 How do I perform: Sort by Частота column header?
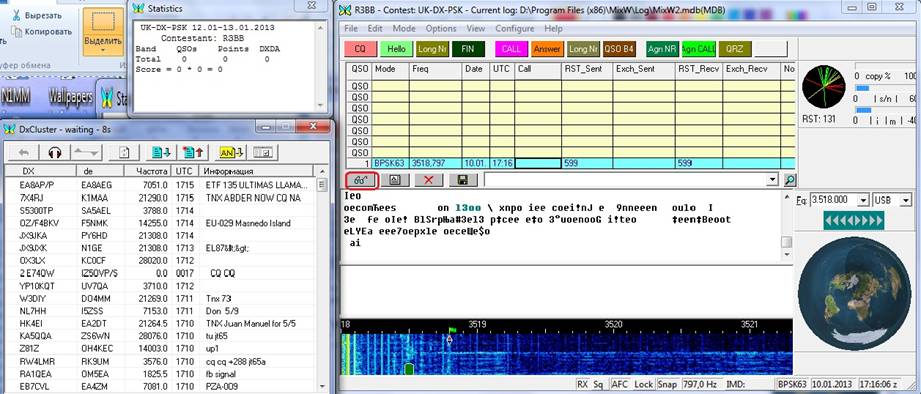147,171
